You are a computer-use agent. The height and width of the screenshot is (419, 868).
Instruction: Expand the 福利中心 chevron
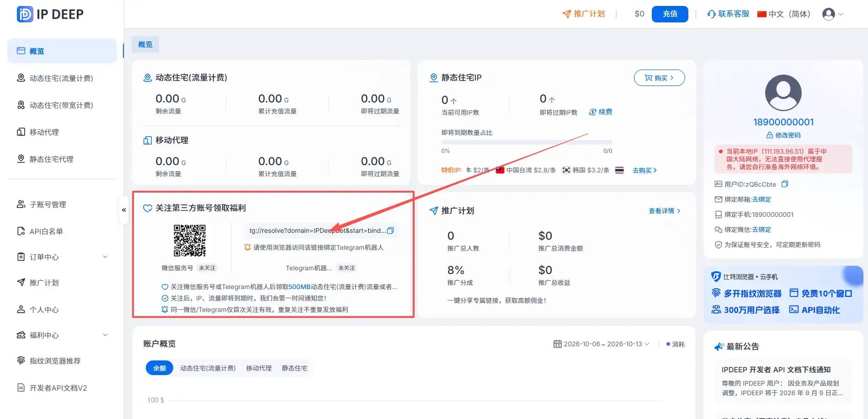pyautogui.click(x=105, y=335)
